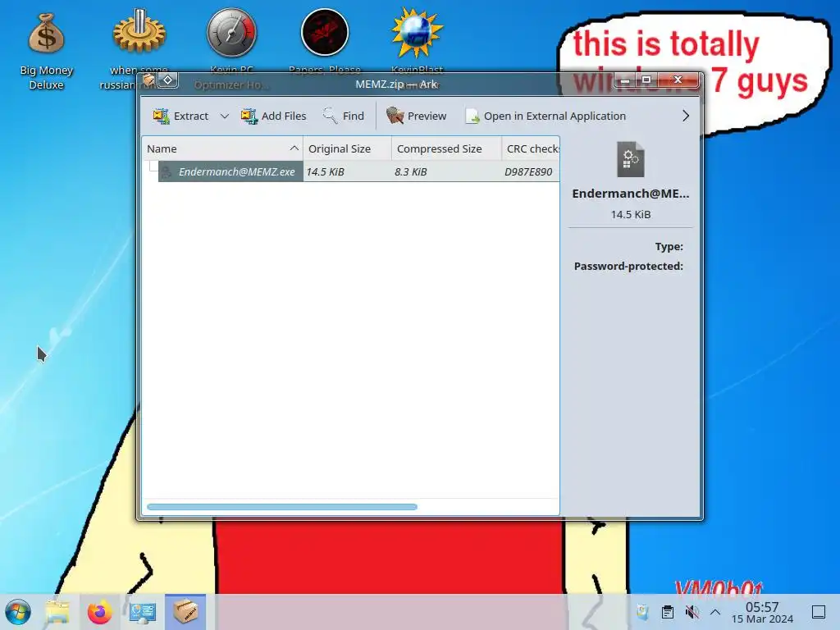The height and width of the screenshot is (630, 840).
Task: Click the 8.3 KiB compressed size cell
Action: 411,172
